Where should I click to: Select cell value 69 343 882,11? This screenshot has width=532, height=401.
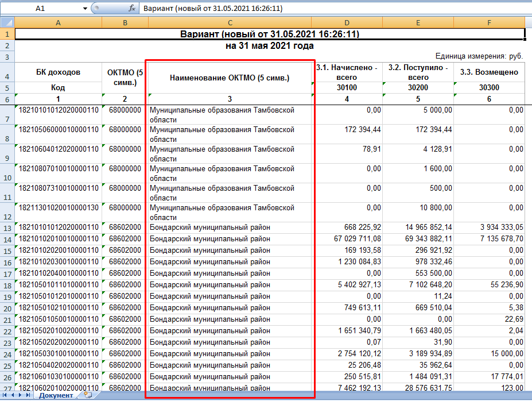pos(418,239)
